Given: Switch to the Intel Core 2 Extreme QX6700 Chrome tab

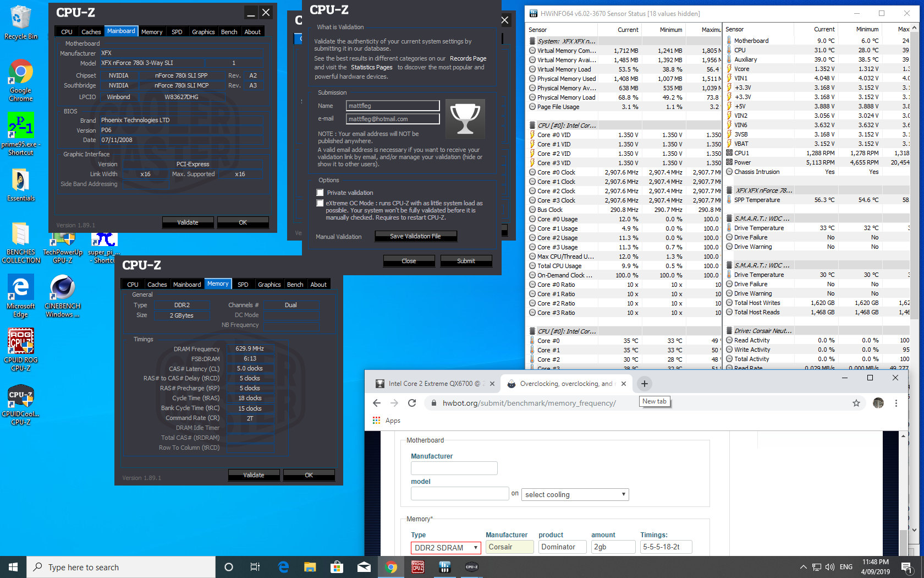Looking at the screenshot, I should click(x=435, y=384).
